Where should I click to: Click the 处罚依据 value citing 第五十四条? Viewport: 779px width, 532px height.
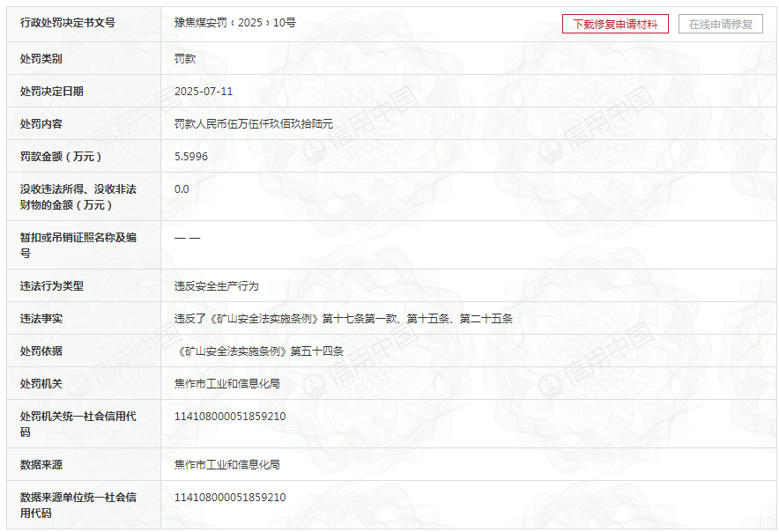click(259, 351)
